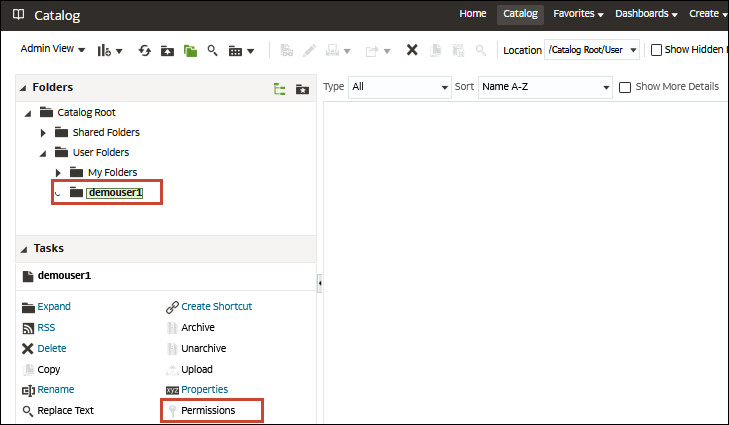Collapse left pane with splitter handle
729x425 pixels.
319,283
